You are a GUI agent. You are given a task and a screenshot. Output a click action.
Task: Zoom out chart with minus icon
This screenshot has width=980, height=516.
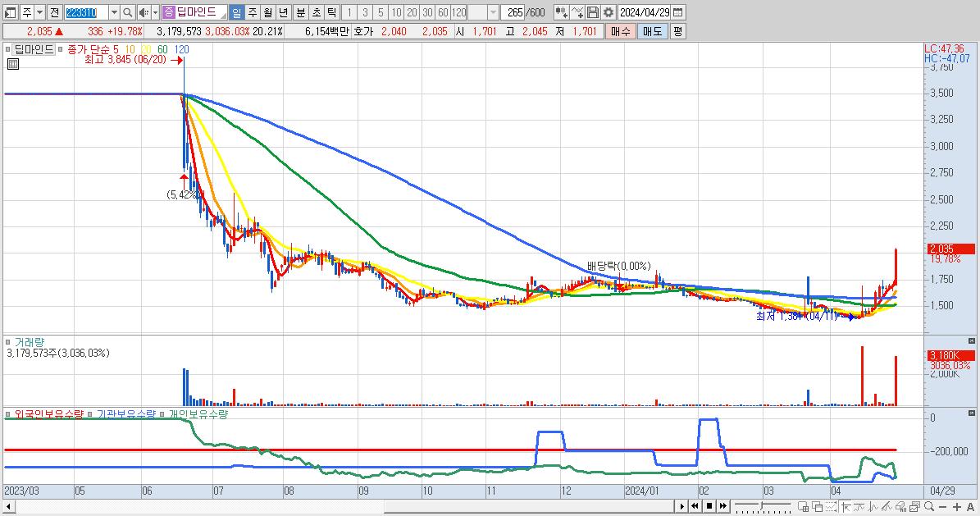[x=942, y=507]
